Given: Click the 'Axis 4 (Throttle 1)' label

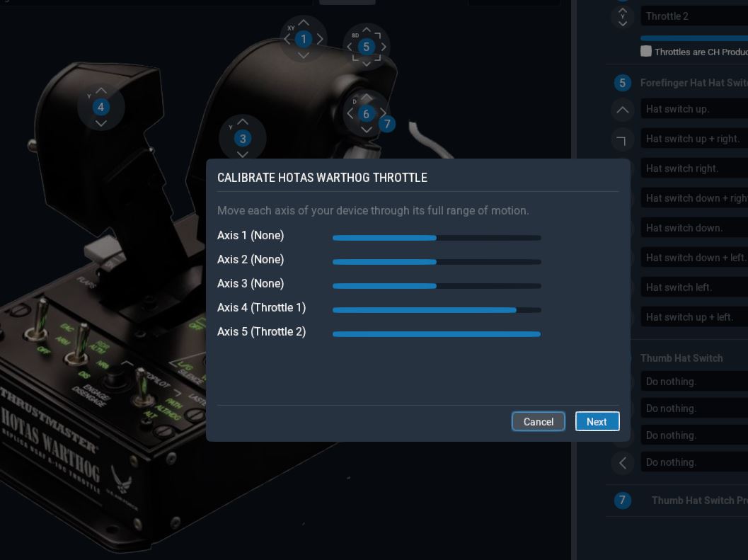Looking at the screenshot, I should tap(261, 307).
